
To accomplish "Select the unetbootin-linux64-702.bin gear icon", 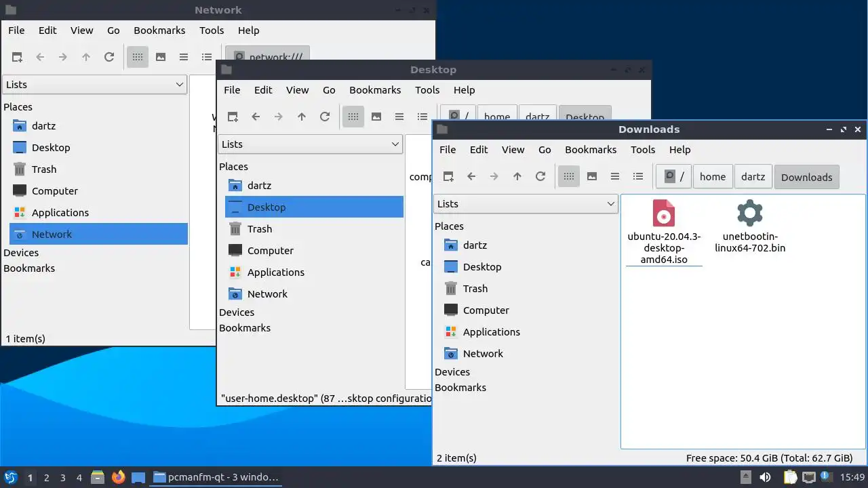I will point(749,213).
